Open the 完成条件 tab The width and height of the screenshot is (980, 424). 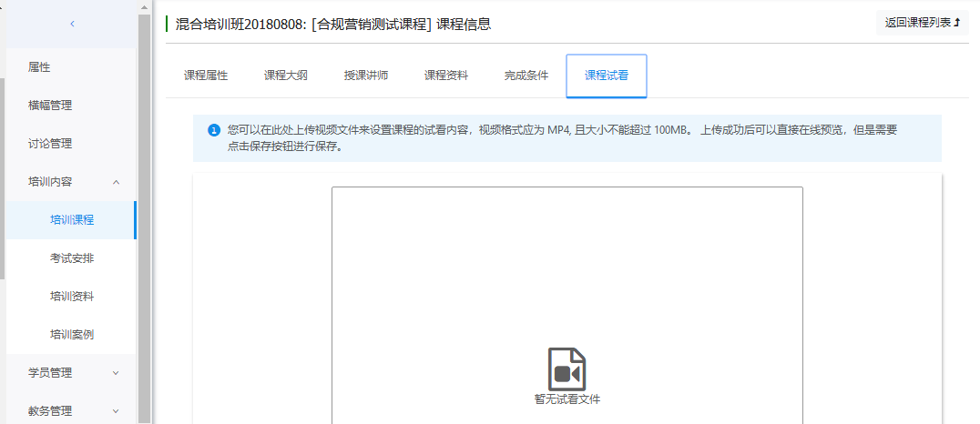526,76
